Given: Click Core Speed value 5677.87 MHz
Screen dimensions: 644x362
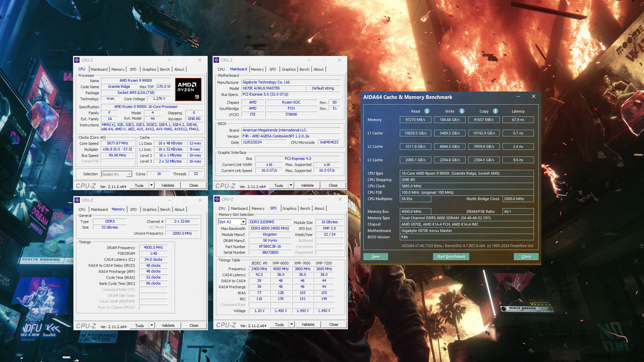Looking at the screenshot, I should (x=118, y=143).
